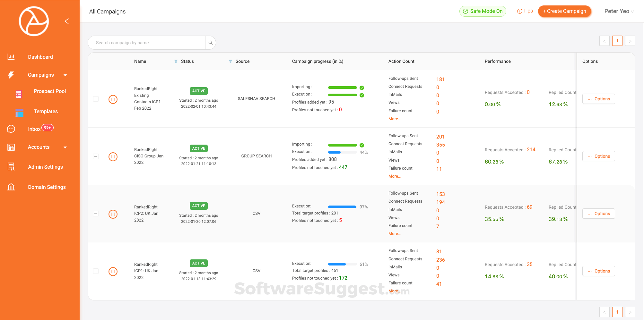The height and width of the screenshot is (320, 644).
Task: Click More... under ICP1: UK Jan actions
Action: [x=394, y=291]
